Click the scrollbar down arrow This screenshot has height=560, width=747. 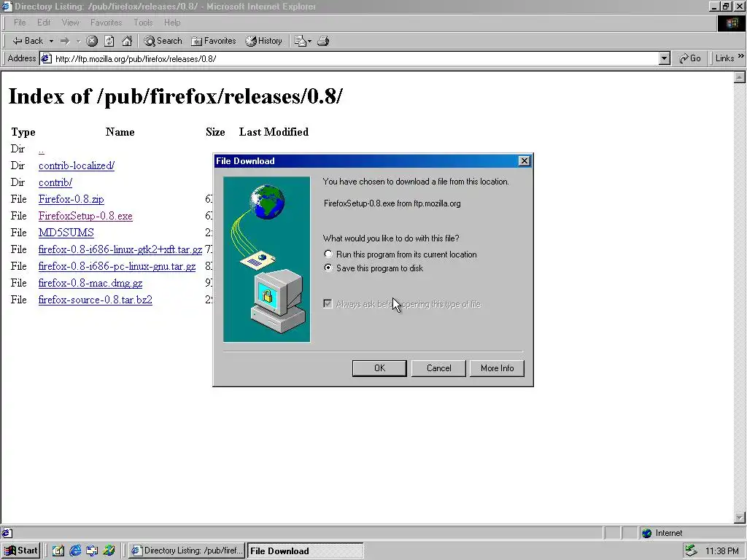[740, 518]
